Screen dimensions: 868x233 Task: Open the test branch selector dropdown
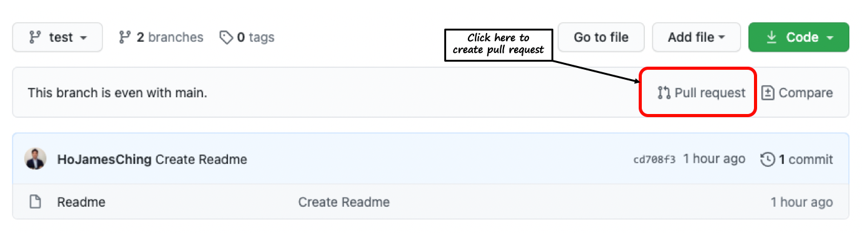pos(59,37)
